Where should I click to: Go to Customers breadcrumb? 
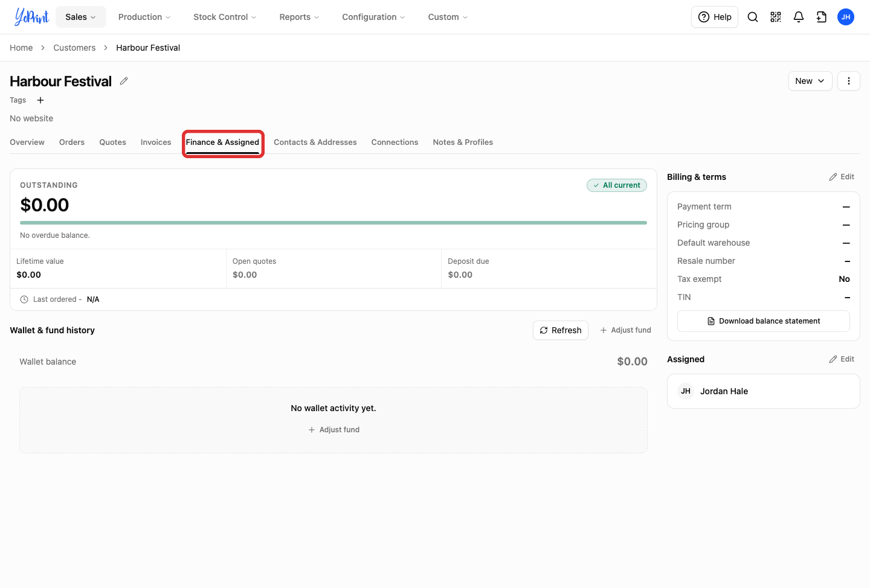[x=74, y=48]
